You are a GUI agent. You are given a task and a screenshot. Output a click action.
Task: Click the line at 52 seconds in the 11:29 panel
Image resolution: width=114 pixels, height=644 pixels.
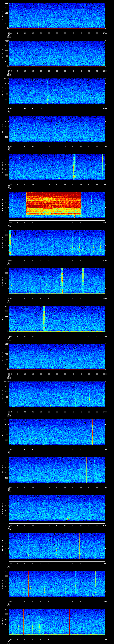[x=93, y=503]
